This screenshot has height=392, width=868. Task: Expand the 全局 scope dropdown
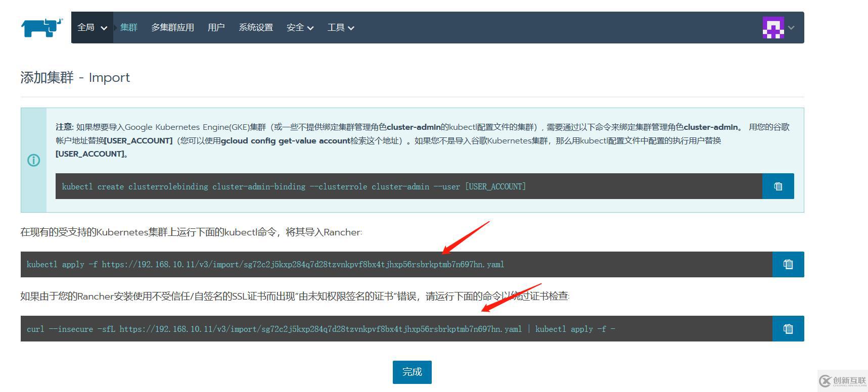pyautogui.click(x=92, y=27)
